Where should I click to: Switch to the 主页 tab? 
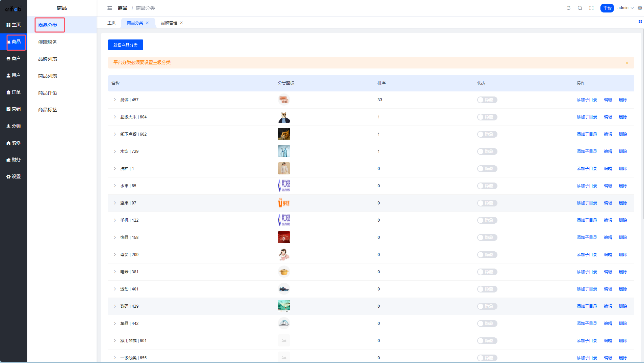111,23
